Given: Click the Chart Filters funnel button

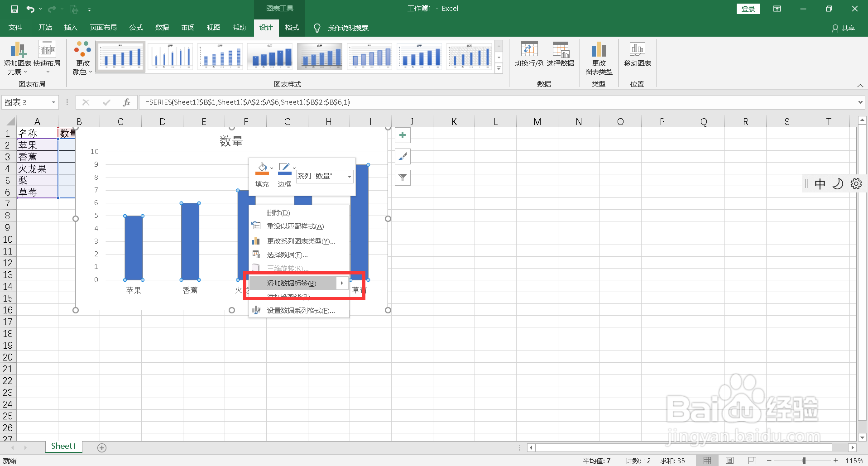Looking at the screenshot, I should point(403,178).
